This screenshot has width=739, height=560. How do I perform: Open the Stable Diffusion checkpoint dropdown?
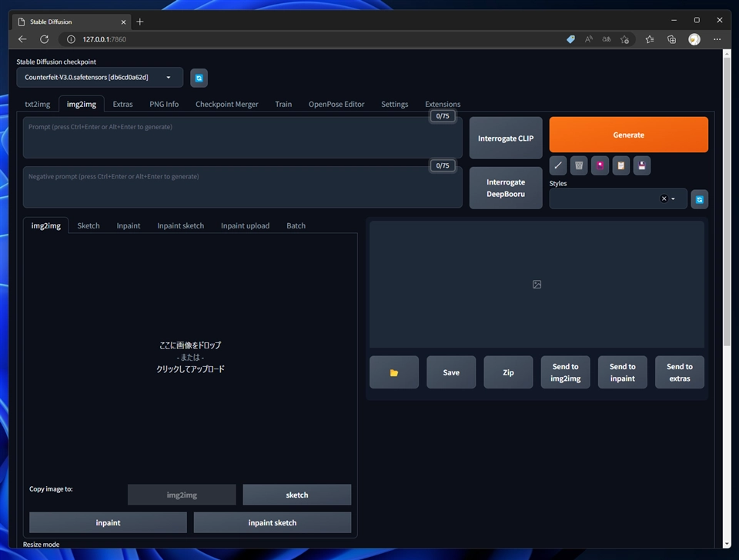(x=100, y=77)
